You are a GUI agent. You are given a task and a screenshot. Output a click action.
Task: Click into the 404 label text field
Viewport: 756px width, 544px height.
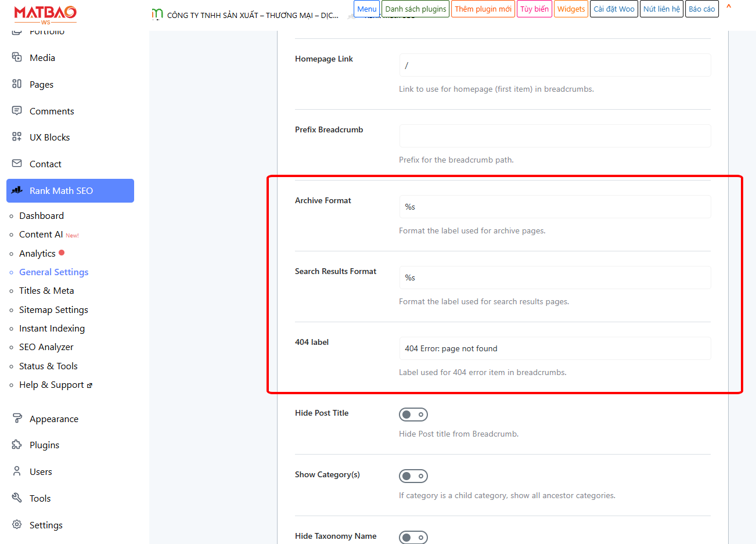(555, 348)
